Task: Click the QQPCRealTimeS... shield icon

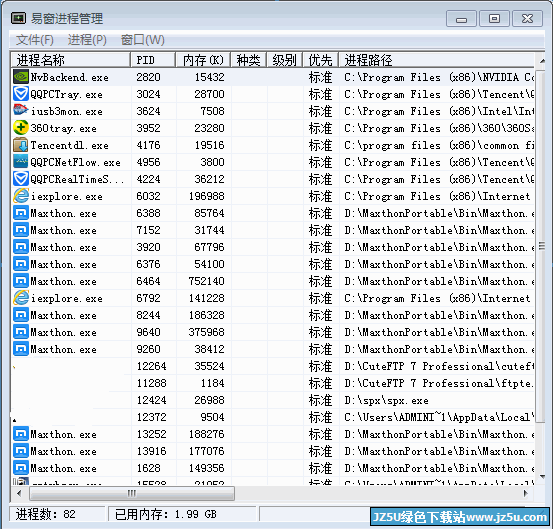Action: pyautogui.click(x=21, y=179)
